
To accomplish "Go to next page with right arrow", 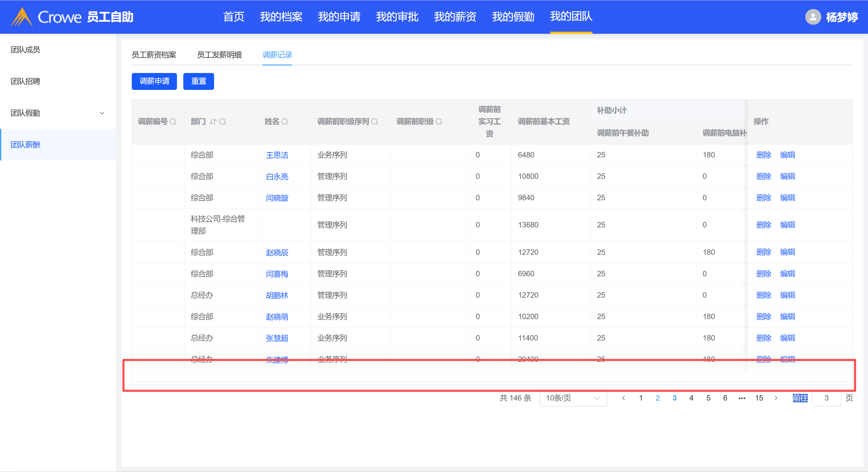I will [776, 398].
